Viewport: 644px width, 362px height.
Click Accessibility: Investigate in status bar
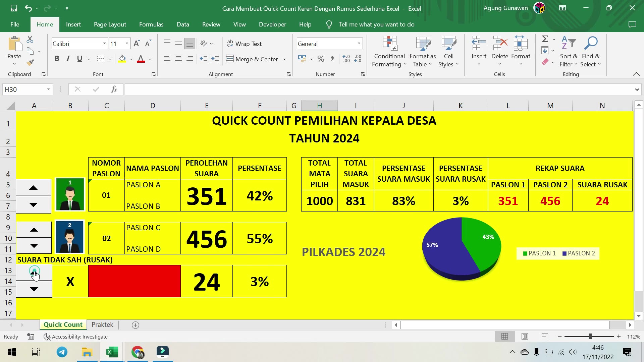click(79, 337)
